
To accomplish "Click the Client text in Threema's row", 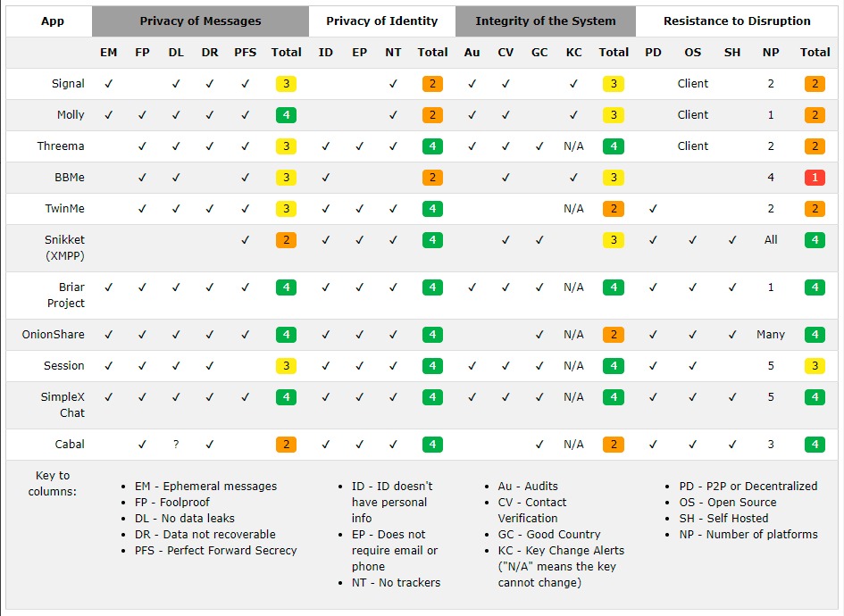I will click(x=693, y=146).
